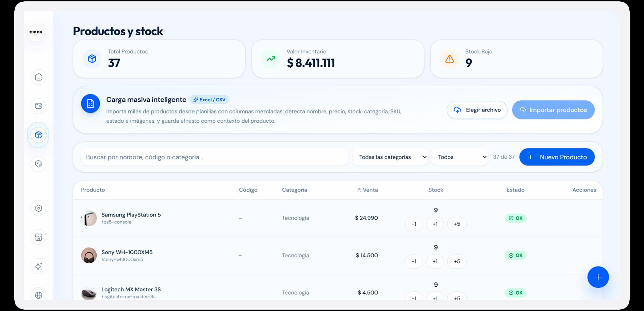Image resolution: width=644 pixels, height=311 pixels.
Task: Focus the product search input field
Action: (214, 157)
